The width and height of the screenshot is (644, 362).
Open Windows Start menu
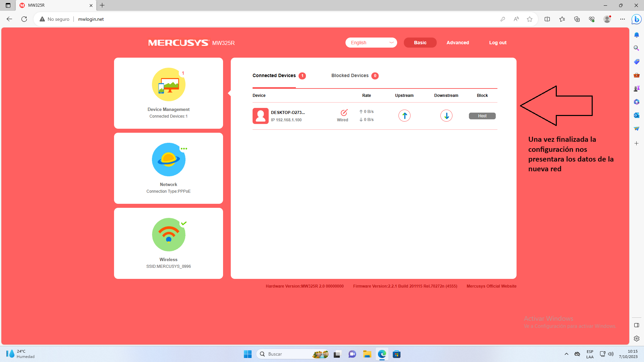coord(248,354)
